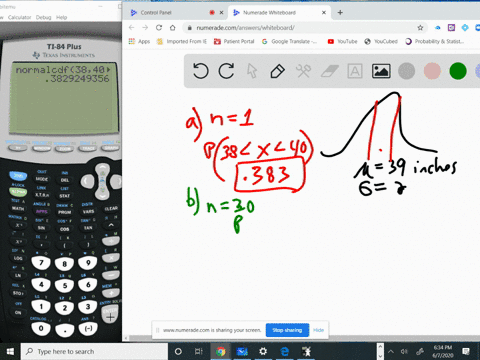This screenshot has width=480, height=360.
Task: Click the calculator number 7 key
Action: (41, 263)
